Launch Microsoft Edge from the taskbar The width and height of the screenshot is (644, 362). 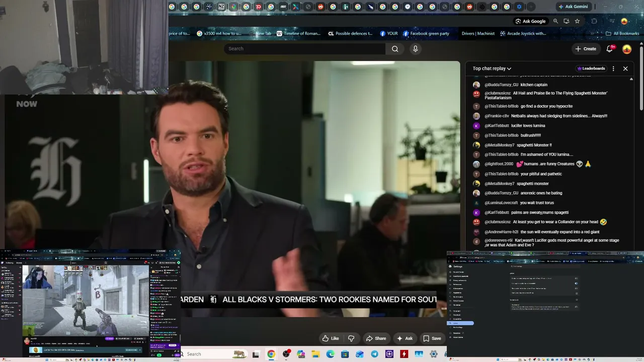pyautogui.click(x=330, y=354)
